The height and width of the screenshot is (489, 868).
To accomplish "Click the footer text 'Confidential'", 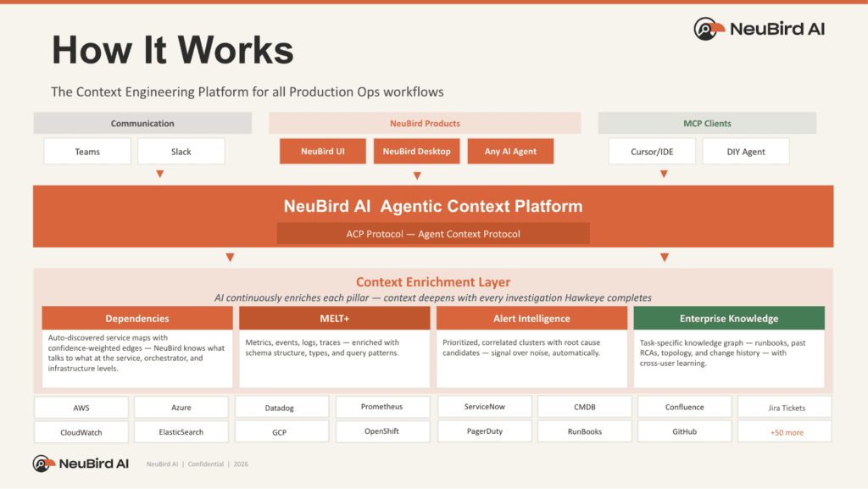I will [x=205, y=464].
